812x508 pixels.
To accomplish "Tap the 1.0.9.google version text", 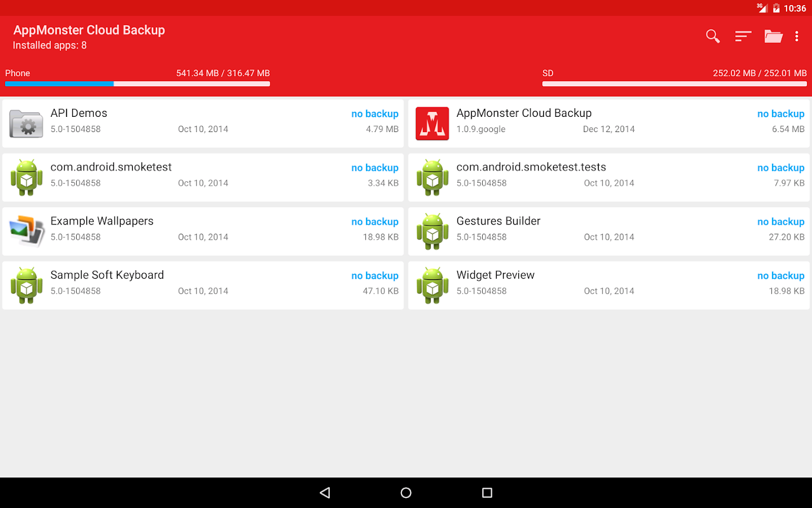I will (x=481, y=129).
